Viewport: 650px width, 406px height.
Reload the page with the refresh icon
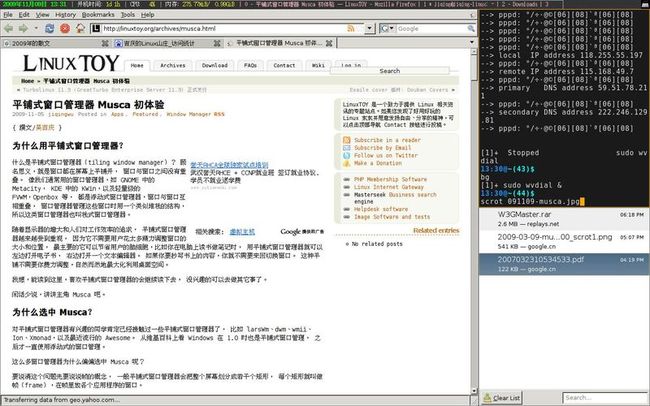pyautogui.click(x=50, y=29)
